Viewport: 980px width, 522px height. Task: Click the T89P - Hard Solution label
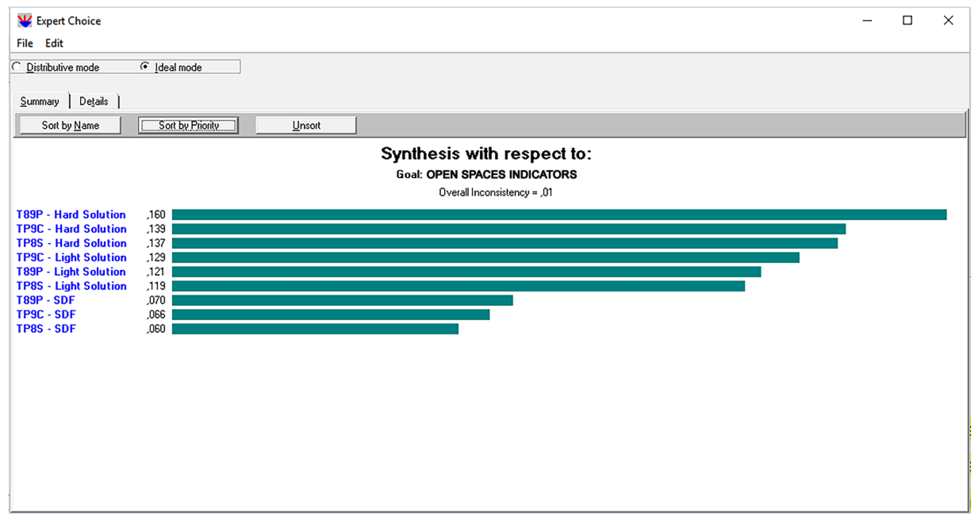pyautogui.click(x=71, y=214)
